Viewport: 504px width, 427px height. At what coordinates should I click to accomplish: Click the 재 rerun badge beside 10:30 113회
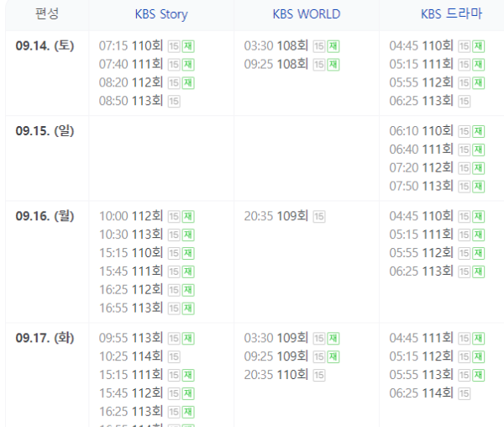188,235
